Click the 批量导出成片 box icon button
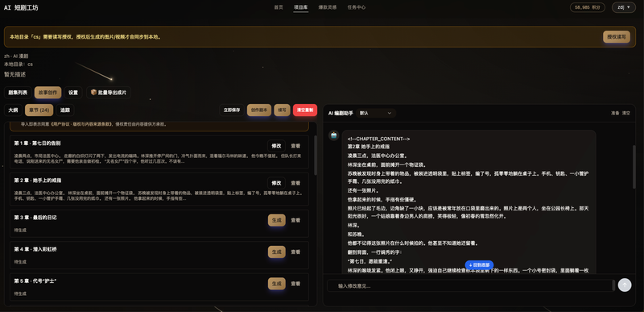 point(109,93)
